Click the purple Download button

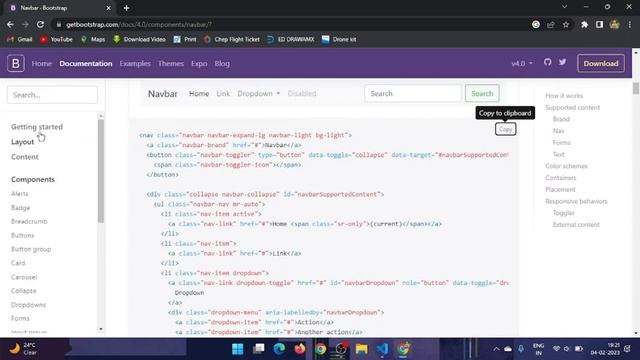point(601,64)
